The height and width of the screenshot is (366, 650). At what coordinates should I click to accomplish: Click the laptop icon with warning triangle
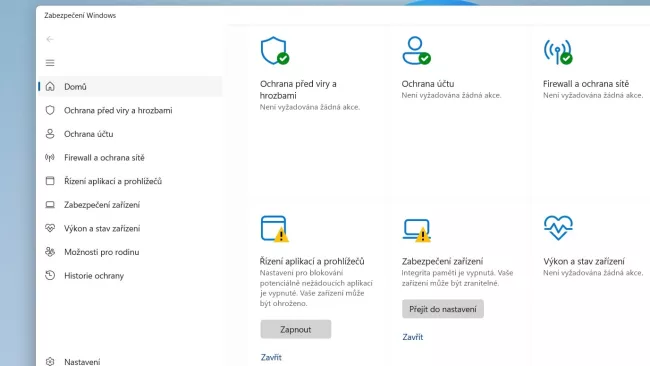(417, 230)
